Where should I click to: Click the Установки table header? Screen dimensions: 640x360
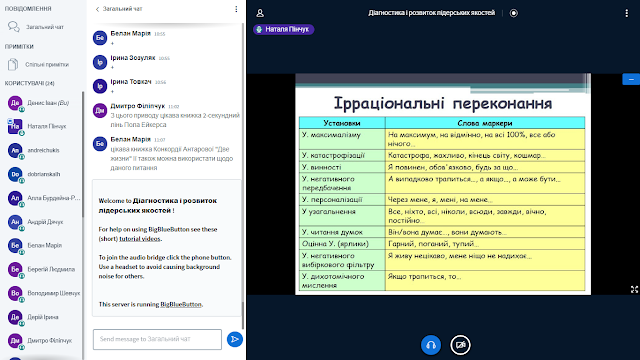pyautogui.click(x=342, y=123)
